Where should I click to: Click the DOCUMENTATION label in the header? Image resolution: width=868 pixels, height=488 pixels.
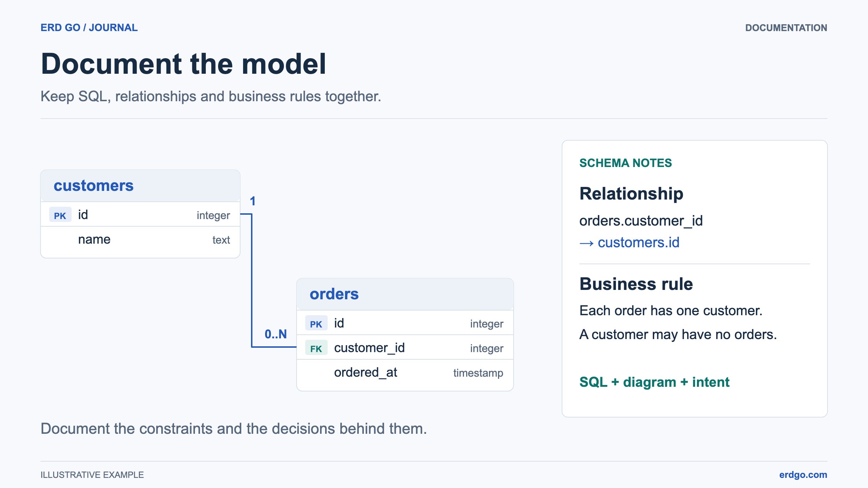click(x=786, y=28)
